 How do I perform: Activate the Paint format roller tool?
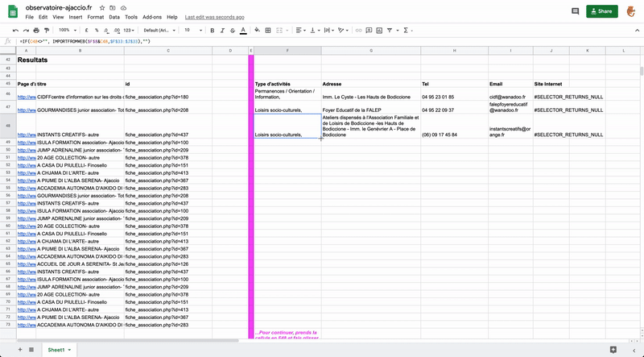pyautogui.click(x=47, y=31)
